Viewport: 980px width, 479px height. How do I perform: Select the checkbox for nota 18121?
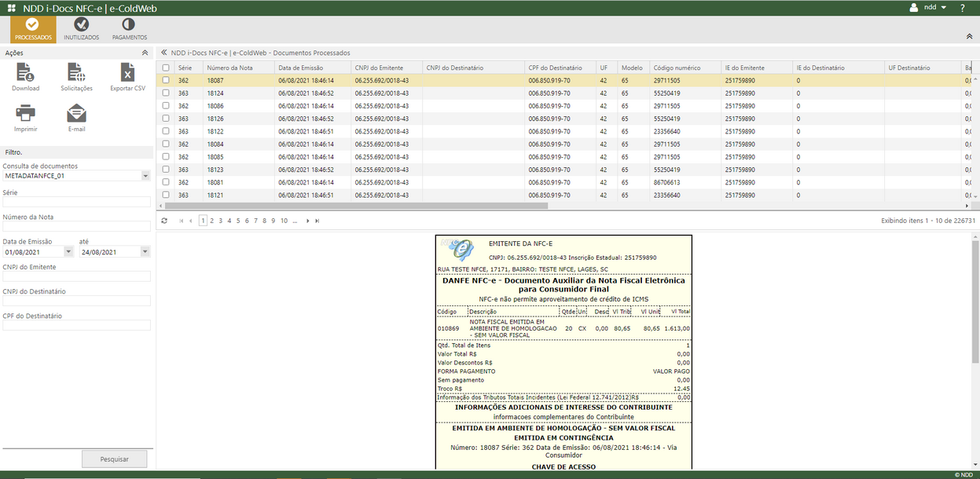click(165, 195)
